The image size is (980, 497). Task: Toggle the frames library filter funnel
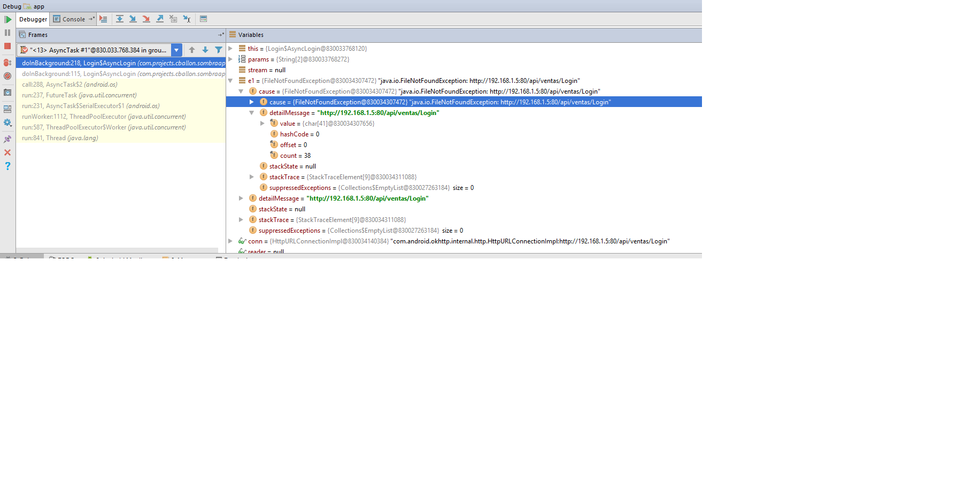coord(219,50)
